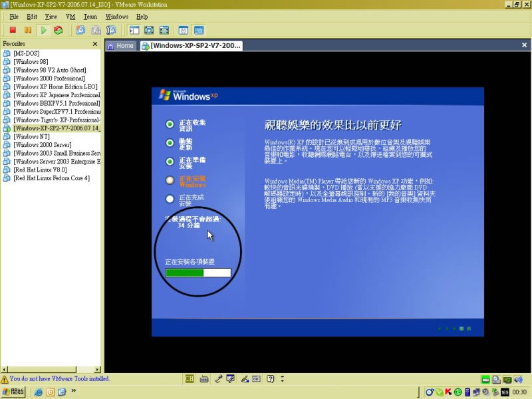
Task: Open the language bar options arrows
Action: point(282,378)
